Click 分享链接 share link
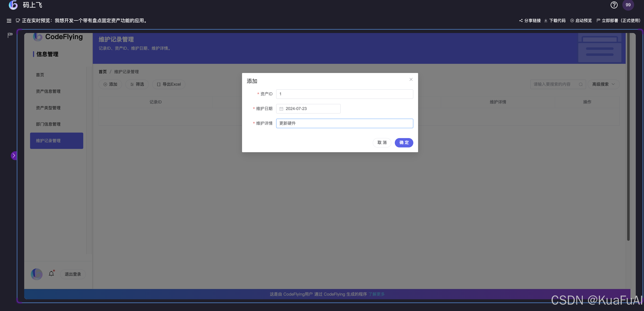 (x=530, y=21)
